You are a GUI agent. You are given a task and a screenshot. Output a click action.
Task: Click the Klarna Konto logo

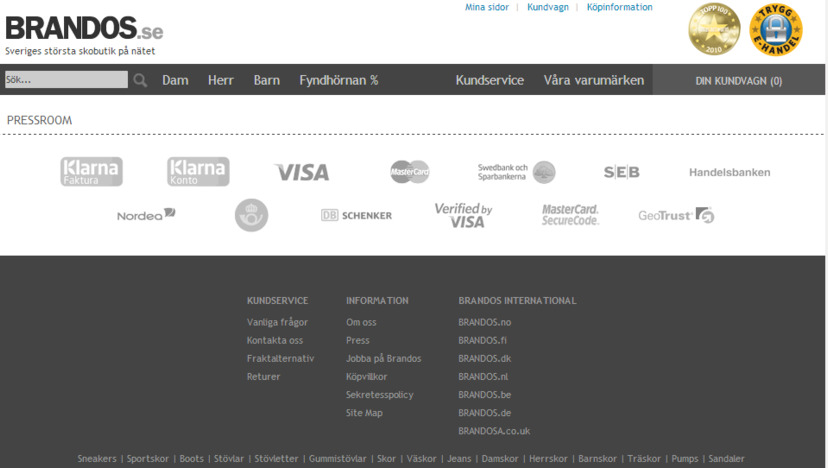(198, 172)
